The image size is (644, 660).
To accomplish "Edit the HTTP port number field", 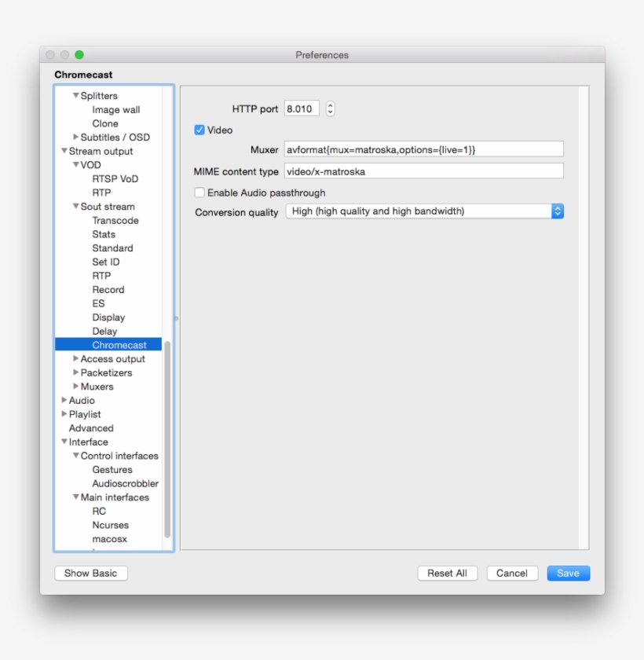I will 302,109.
